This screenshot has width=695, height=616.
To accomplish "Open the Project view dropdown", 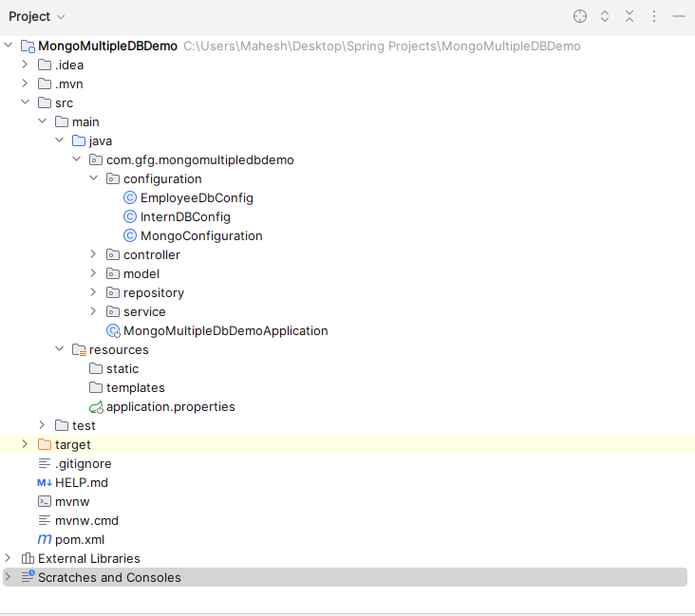I will pos(37,16).
